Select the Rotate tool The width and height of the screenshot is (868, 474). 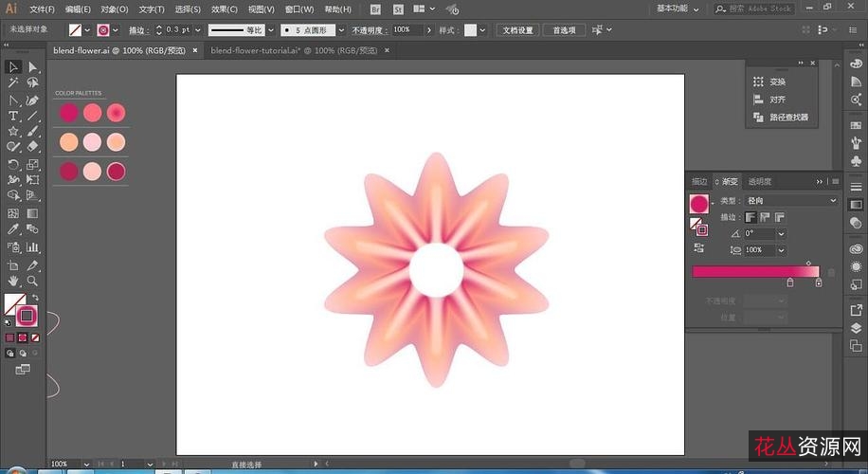coord(12,164)
